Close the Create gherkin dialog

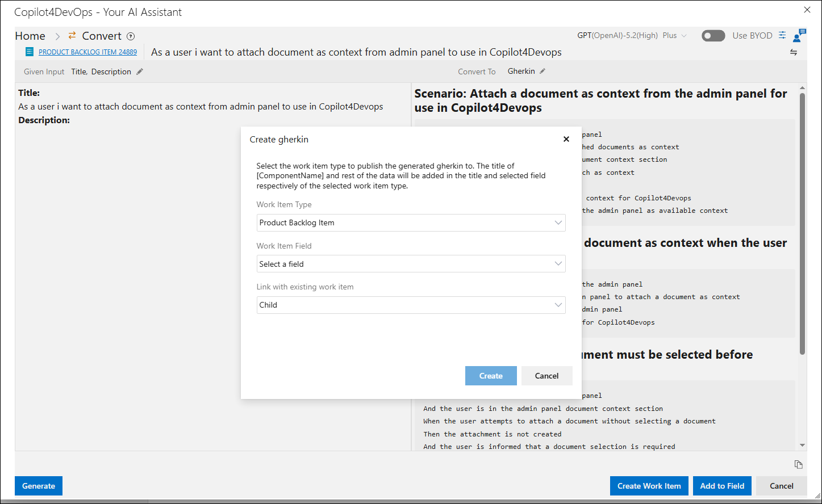566,139
